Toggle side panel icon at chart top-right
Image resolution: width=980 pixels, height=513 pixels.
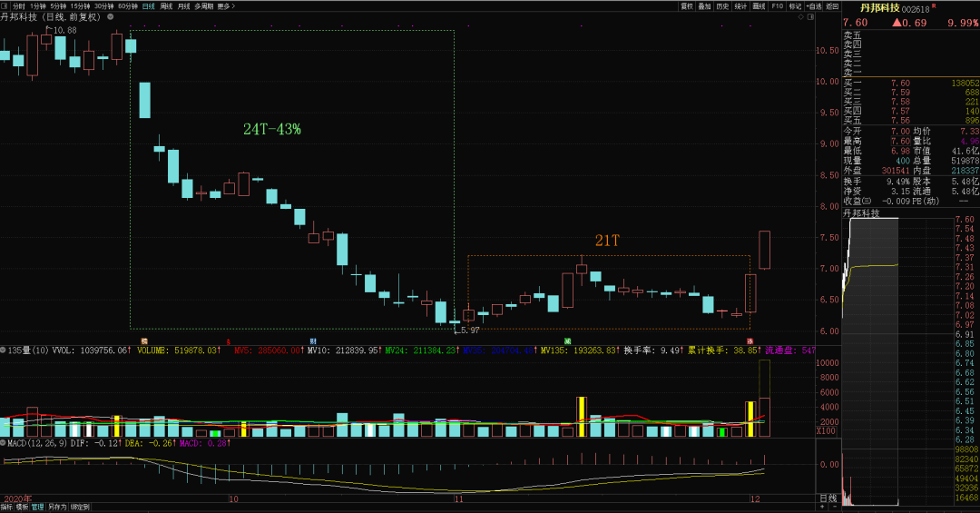pos(810,17)
